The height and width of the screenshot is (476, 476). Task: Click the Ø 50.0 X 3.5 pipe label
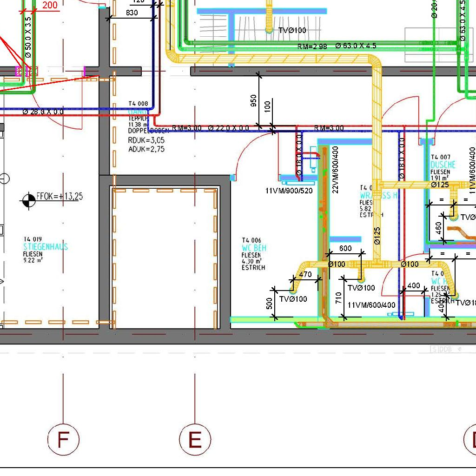tap(28, 37)
